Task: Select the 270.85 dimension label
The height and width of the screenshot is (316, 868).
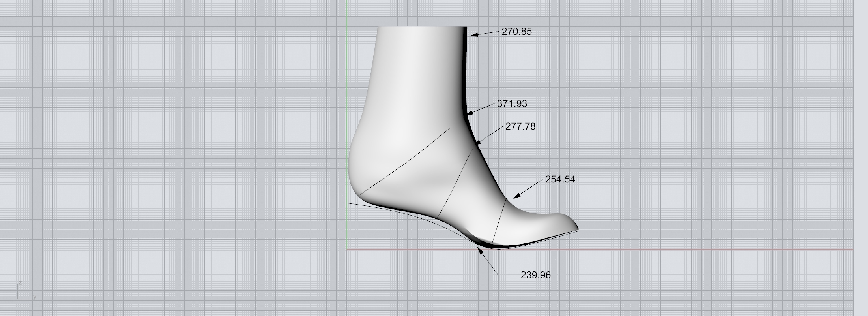Action: [x=516, y=32]
